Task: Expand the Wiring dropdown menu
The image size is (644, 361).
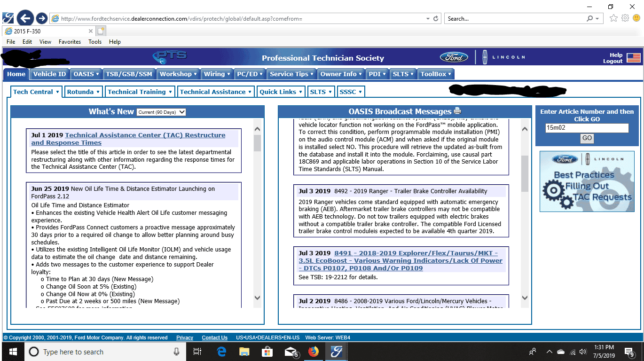Action: coord(217,74)
